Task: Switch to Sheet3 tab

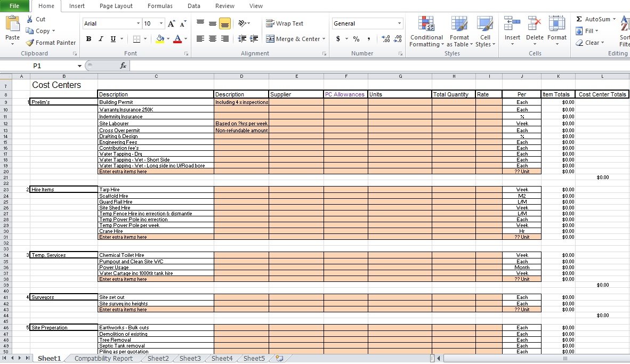Action: tap(190, 358)
